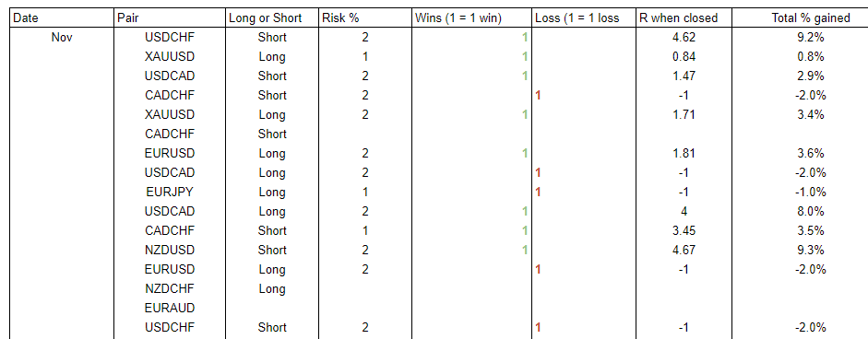This screenshot has width=868, height=339.
Task: Select the Pair column header
Action: (x=170, y=18)
